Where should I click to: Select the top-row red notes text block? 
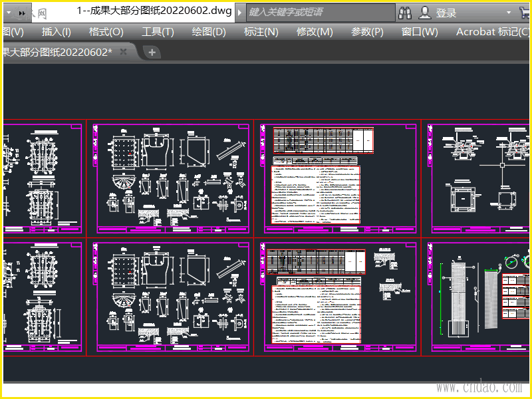click(315, 195)
